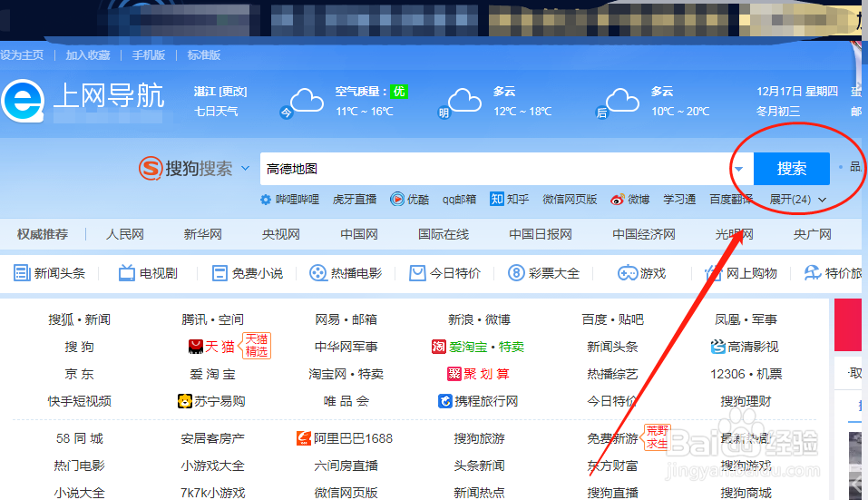Switch to 手机版 version
This screenshot has width=868, height=500.
[149, 54]
